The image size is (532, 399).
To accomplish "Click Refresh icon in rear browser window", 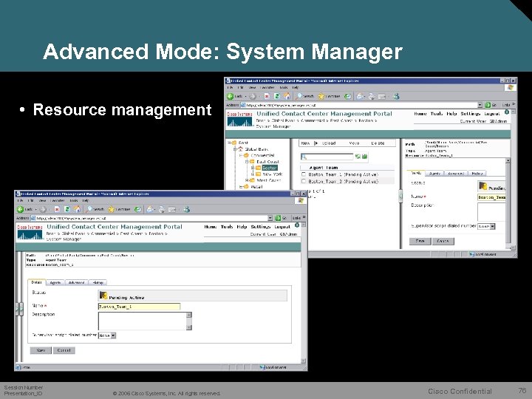I will [277, 96].
